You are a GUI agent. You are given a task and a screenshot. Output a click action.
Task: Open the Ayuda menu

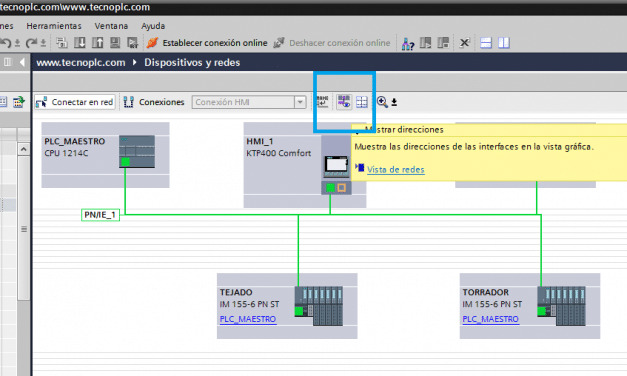[153, 26]
